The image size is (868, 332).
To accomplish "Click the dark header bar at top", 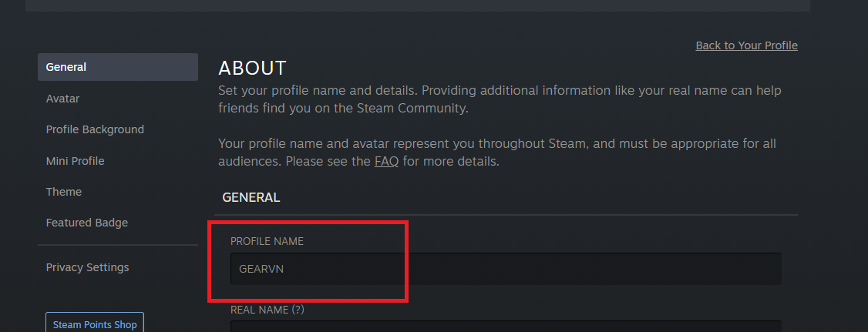I will [x=418, y=5].
